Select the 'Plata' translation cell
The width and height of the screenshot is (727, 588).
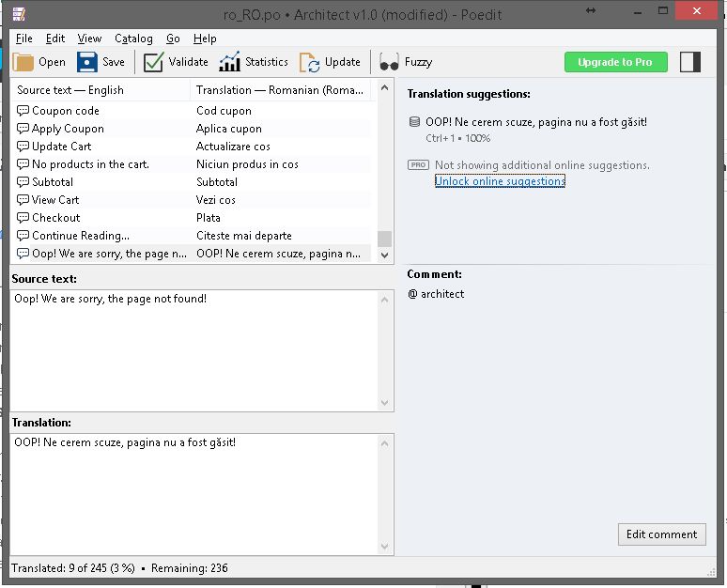click(209, 218)
